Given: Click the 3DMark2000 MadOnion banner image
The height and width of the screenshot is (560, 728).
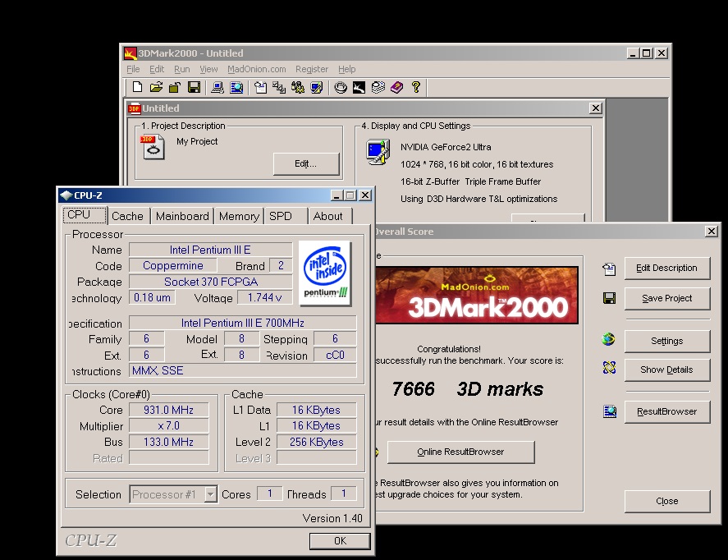Looking at the screenshot, I should [x=477, y=295].
